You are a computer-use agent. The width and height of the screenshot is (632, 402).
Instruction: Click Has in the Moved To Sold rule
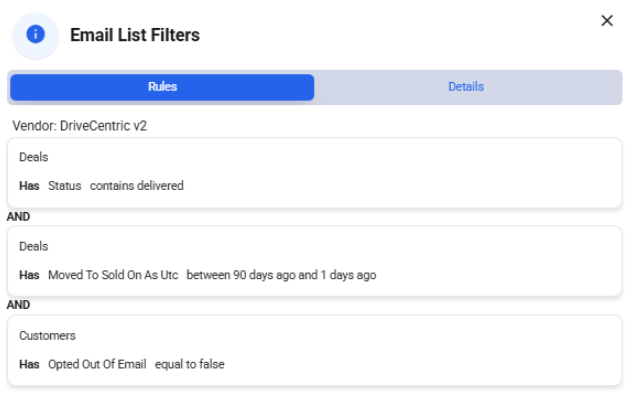click(x=29, y=275)
